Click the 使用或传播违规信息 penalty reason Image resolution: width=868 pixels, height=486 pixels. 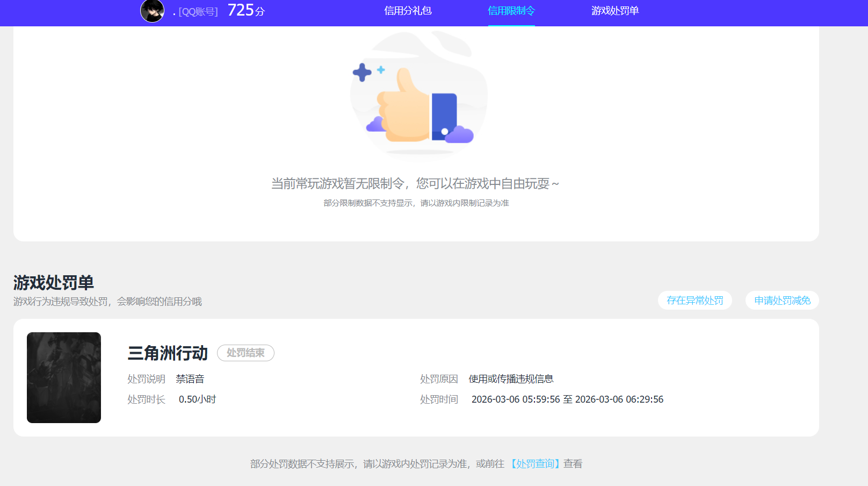click(511, 379)
